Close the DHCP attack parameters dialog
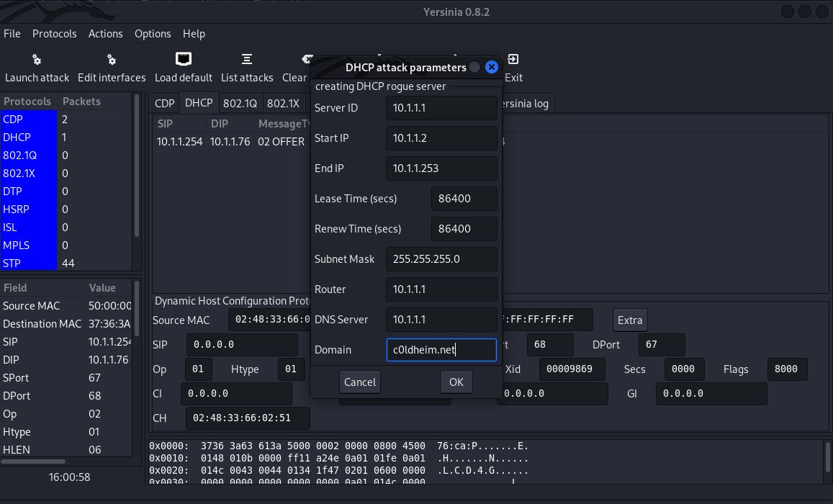This screenshot has width=833, height=504. (x=492, y=67)
